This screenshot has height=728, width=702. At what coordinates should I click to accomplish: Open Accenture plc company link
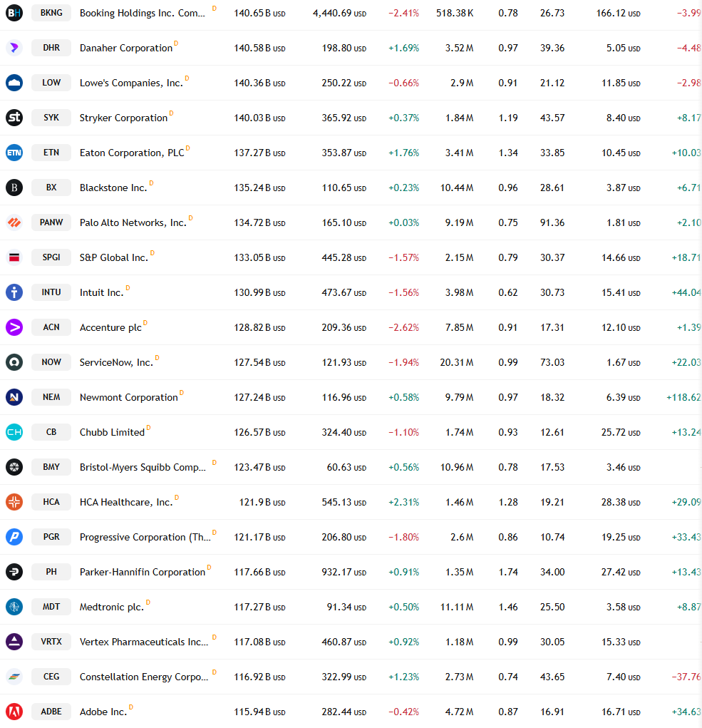click(x=110, y=327)
